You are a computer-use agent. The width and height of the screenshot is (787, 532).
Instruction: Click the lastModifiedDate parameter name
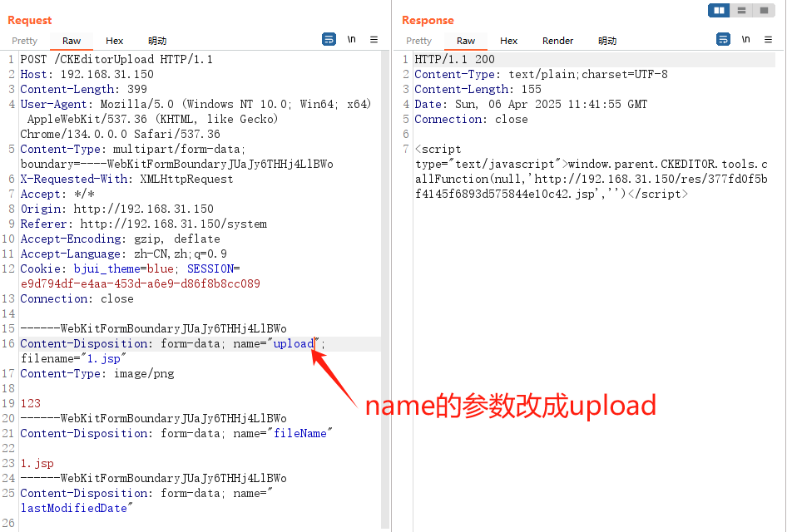(74, 508)
